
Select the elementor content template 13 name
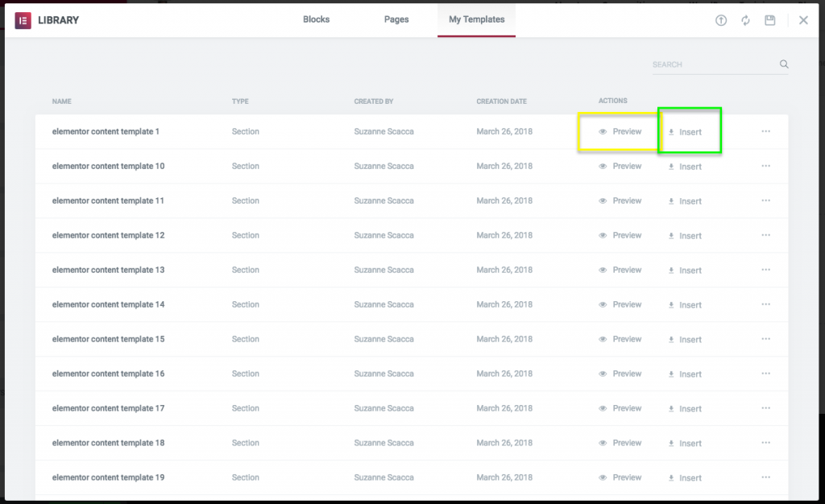pyautogui.click(x=108, y=270)
